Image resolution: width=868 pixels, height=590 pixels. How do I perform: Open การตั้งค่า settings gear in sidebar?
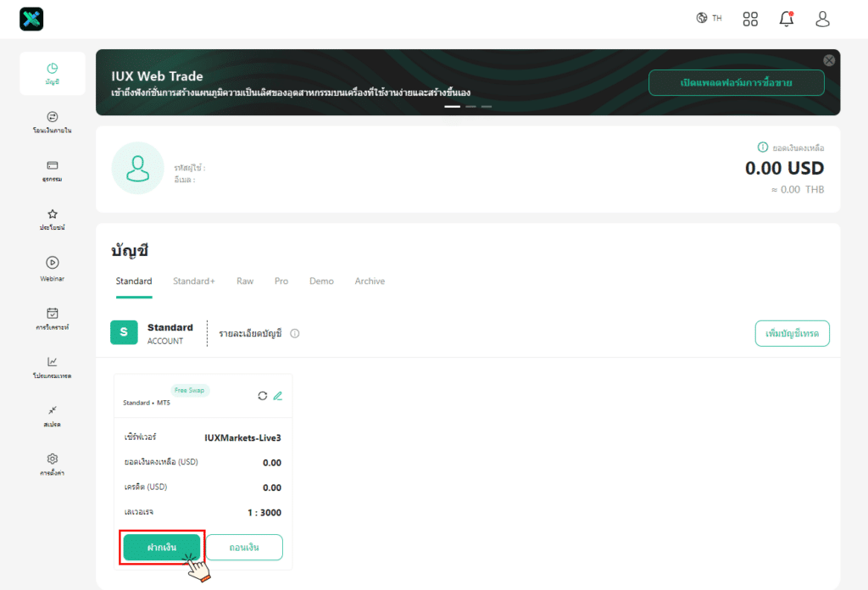point(53,465)
